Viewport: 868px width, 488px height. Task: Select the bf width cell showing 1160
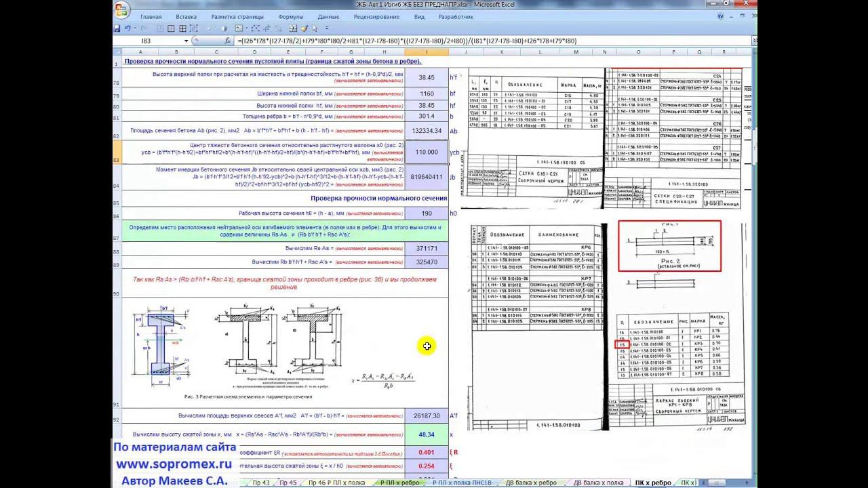point(427,94)
